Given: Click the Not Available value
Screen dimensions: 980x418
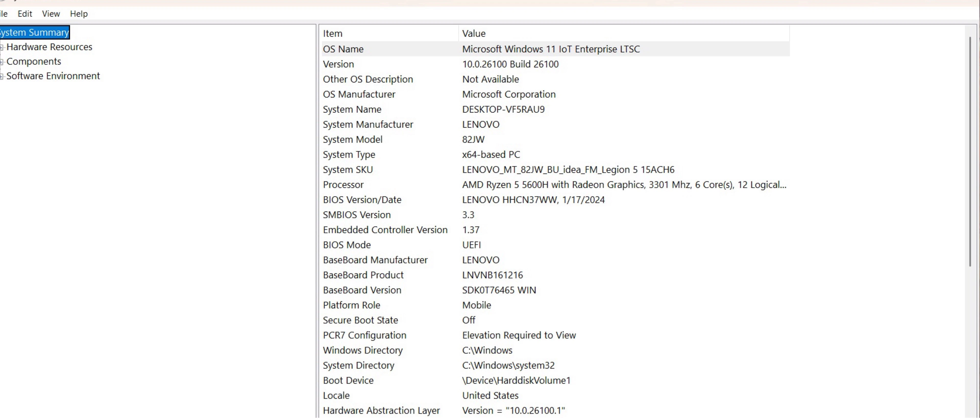Looking at the screenshot, I should point(491,79).
